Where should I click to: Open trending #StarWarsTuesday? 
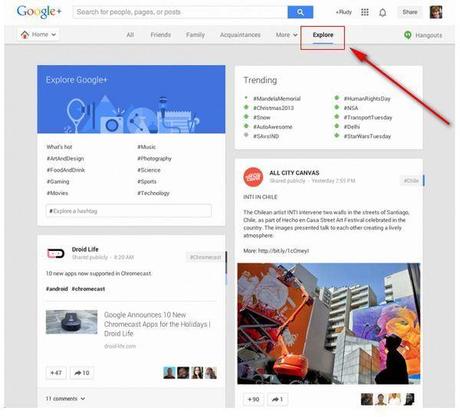coord(367,136)
